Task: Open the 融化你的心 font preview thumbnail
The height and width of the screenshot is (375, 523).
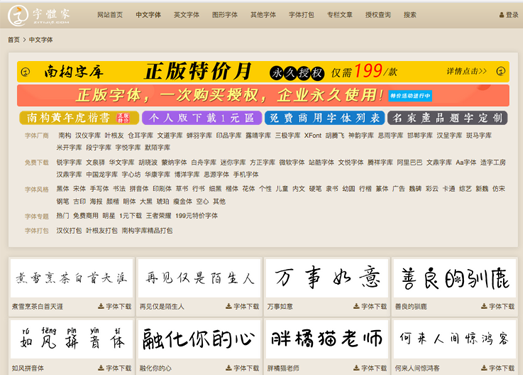Action: click(x=199, y=339)
